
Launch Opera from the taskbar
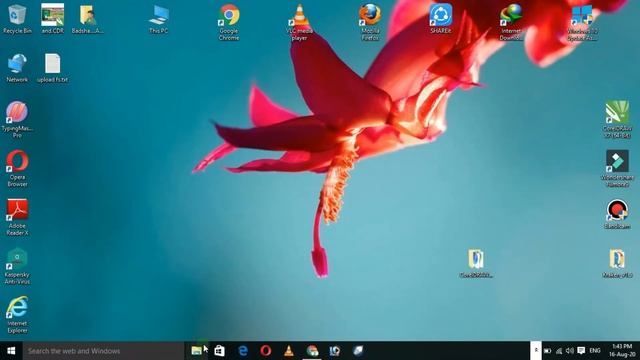tap(265, 351)
